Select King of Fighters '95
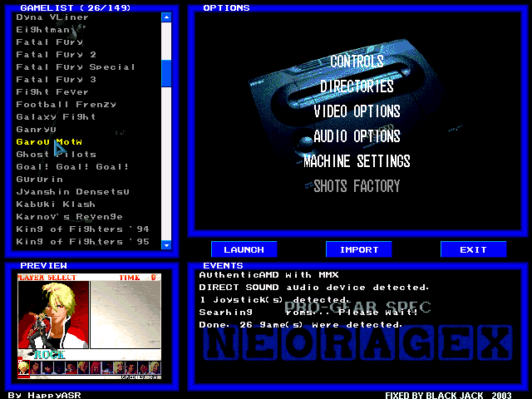Screen dimensions: 532x399 tap(82, 242)
